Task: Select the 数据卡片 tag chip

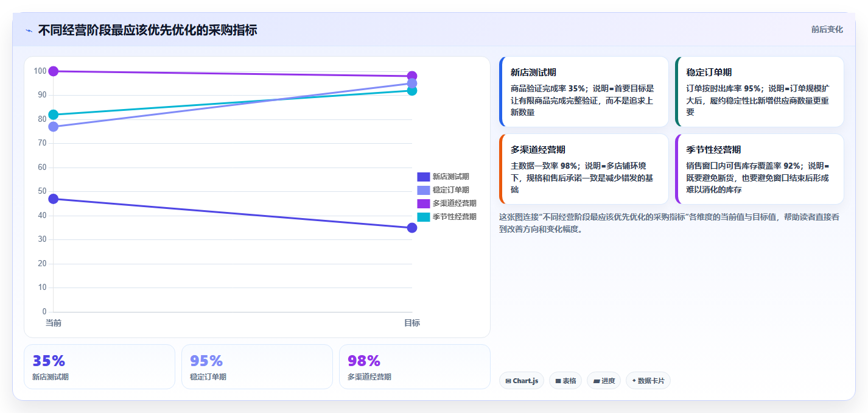Action: 648,381
